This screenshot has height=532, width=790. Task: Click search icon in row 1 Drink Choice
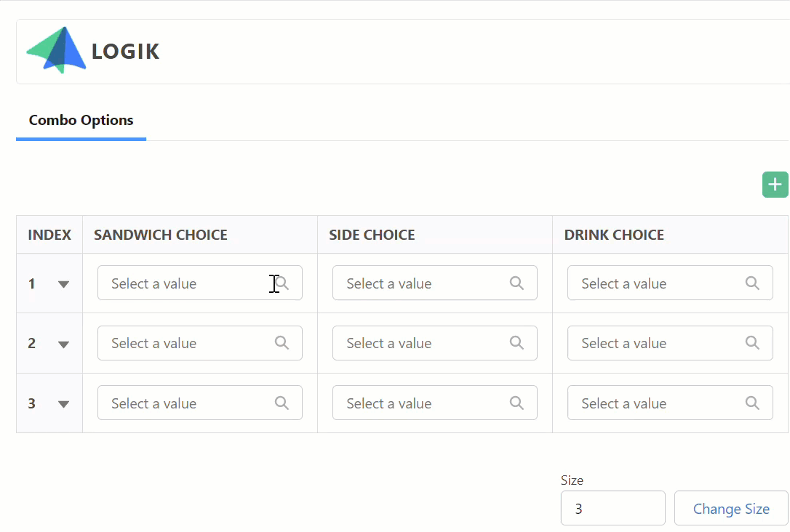coord(752,283)
